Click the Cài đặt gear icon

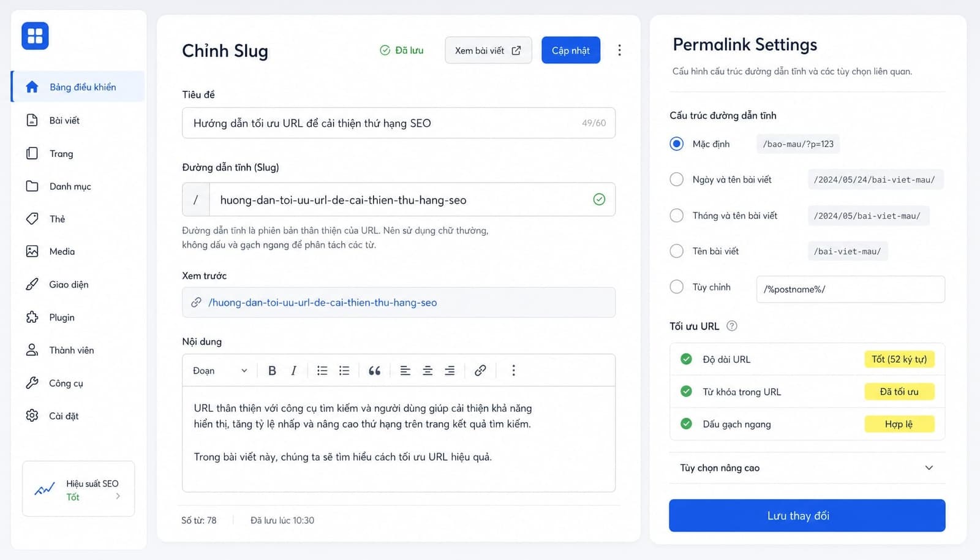[x=32, y=415]
